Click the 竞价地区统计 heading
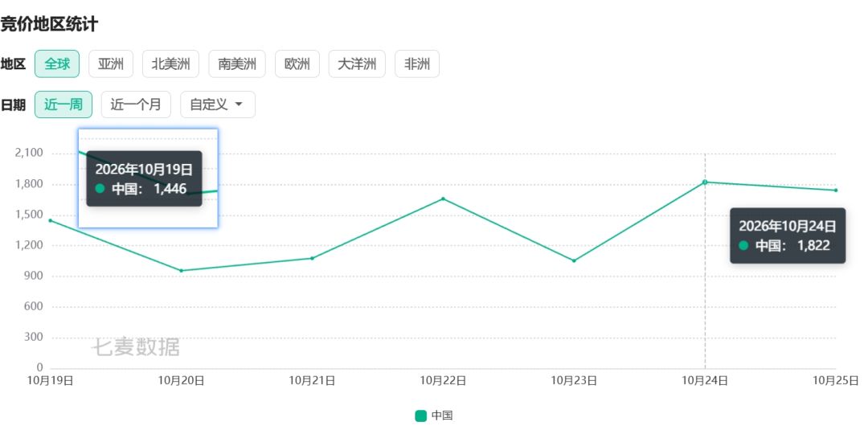 click(49, 24)
